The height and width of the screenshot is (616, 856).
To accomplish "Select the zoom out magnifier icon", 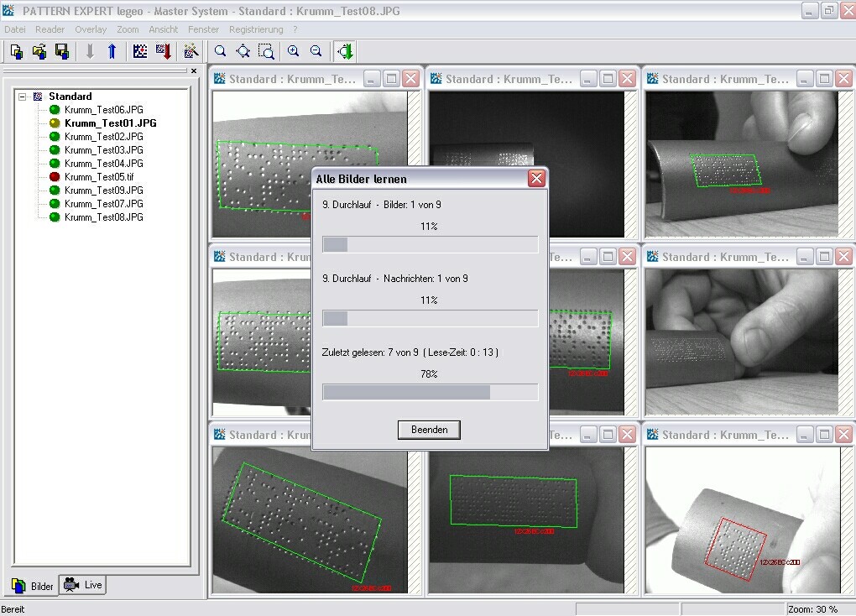I will point(316,51).
